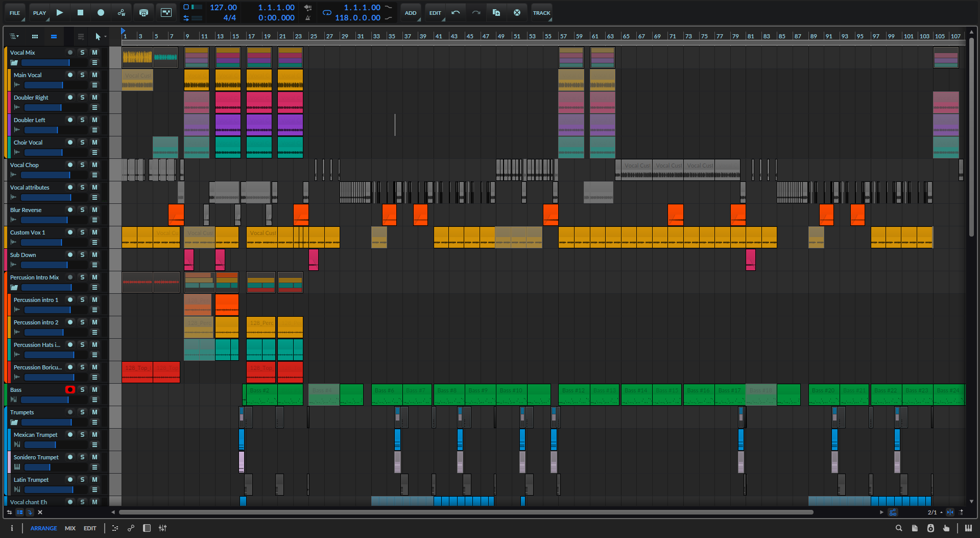This screenshot has width=980, height=538.
Task: Click the horizontal arranger scrollbar
Action: [466, 512]
